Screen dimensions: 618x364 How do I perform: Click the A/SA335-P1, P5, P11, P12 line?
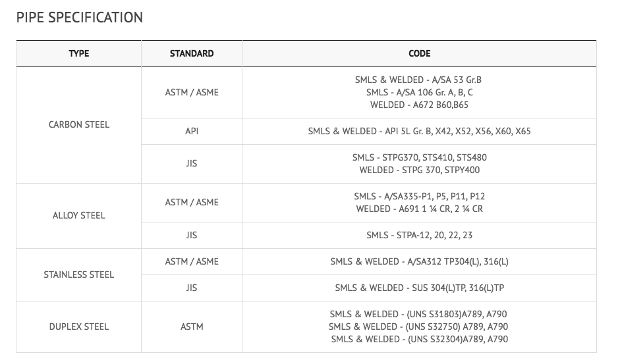[x=419, y=196]
